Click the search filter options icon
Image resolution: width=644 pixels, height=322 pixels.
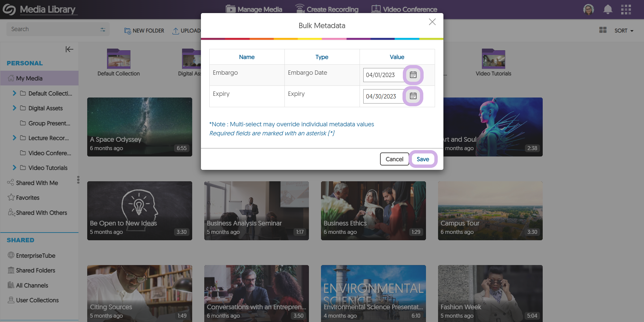[x=103, y=29]
